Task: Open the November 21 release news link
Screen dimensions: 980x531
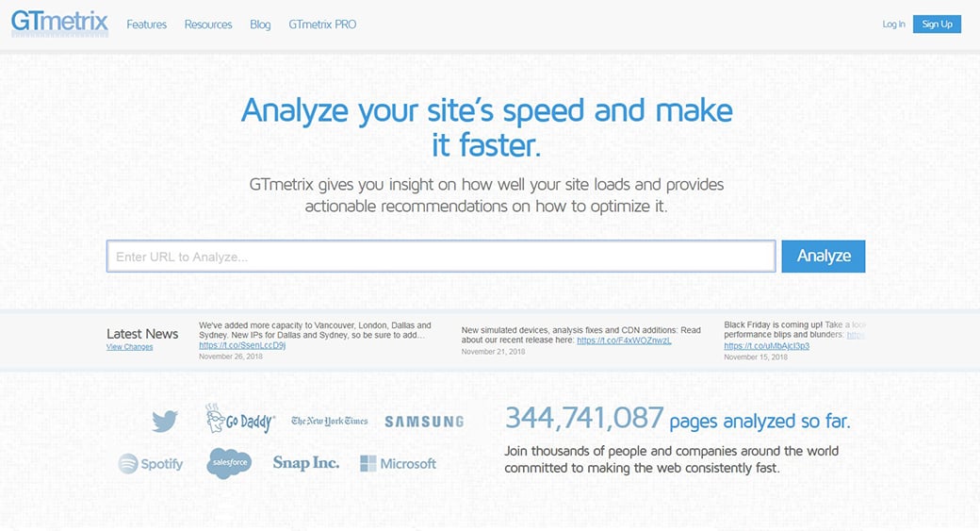Action: tap(624, 340)
